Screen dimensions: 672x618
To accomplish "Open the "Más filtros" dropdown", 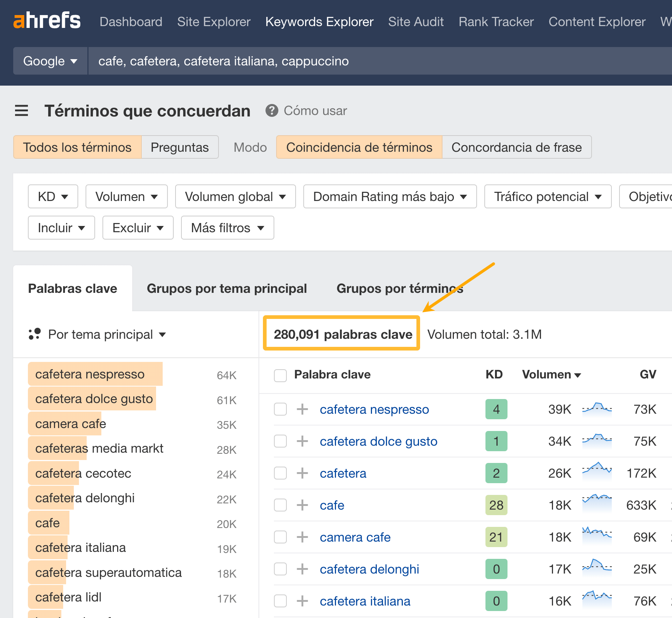I will (x=227, y=227).
